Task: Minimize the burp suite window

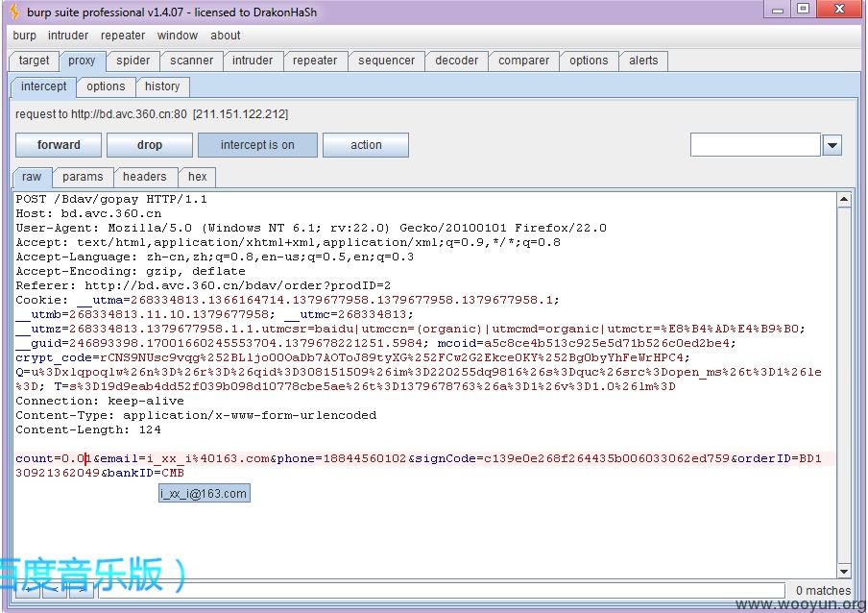Action: point(778,10)
